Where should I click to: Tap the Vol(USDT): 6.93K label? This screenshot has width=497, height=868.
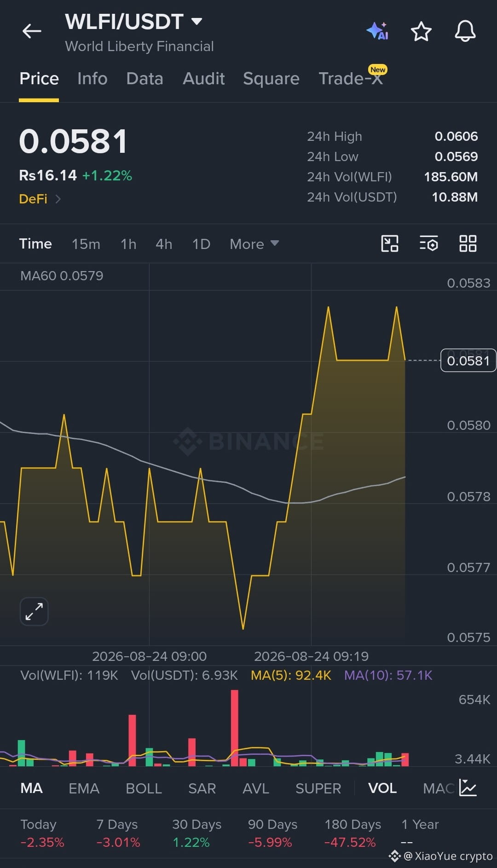(184, 675)
